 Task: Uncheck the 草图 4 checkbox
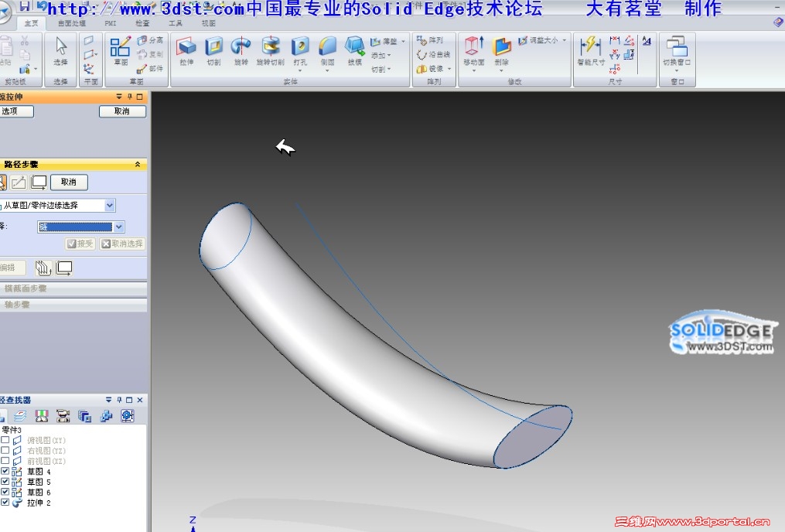tap(5, 472)
